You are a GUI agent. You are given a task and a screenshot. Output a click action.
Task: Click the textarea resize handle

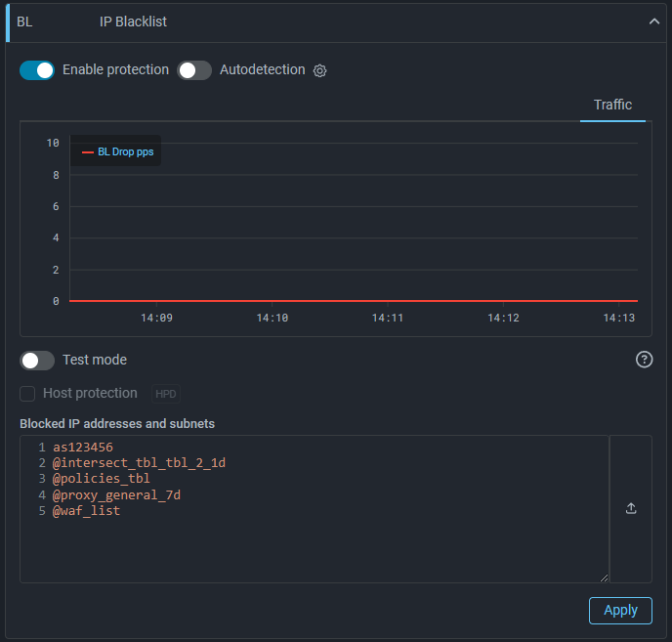(x=603, y=578)
